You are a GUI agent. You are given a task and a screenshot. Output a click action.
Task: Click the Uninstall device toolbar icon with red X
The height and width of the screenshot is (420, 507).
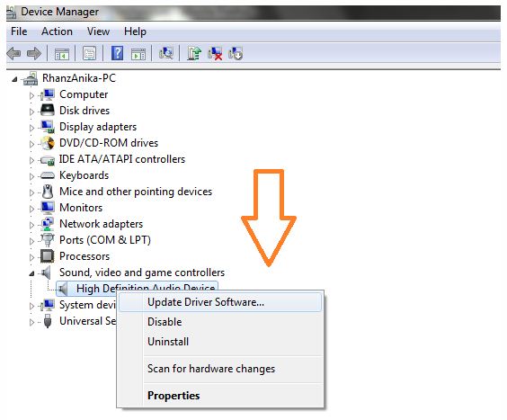[x=215, y=53]
